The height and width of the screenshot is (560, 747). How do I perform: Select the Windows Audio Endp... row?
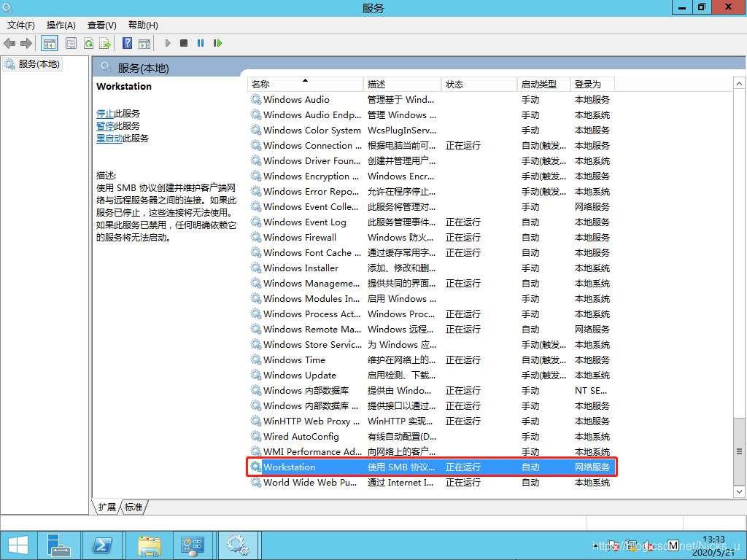431,114
